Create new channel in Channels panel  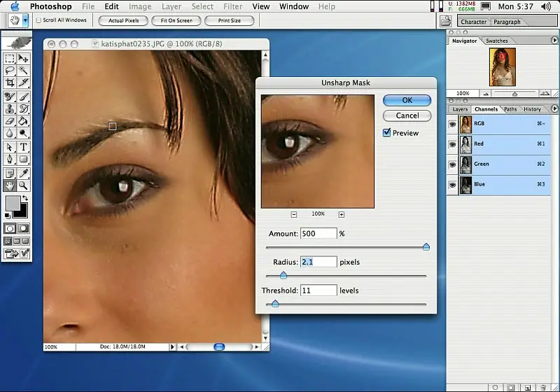(528, 388)
